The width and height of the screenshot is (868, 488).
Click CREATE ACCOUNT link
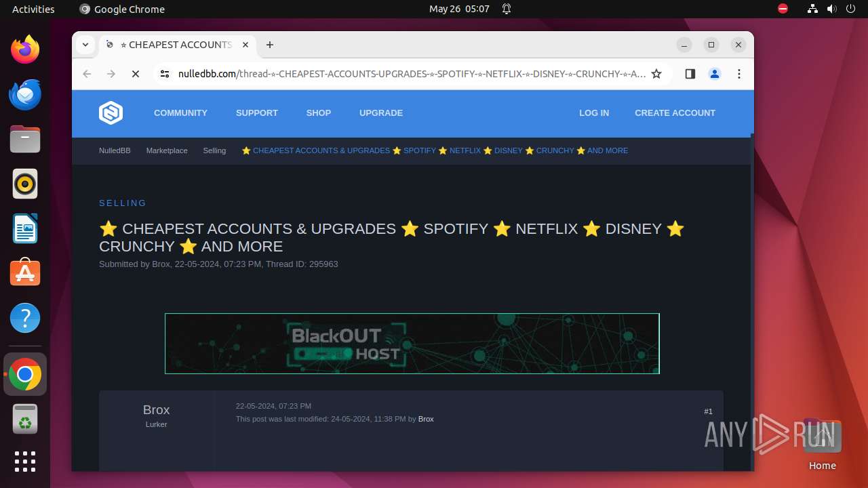[675, 113]
